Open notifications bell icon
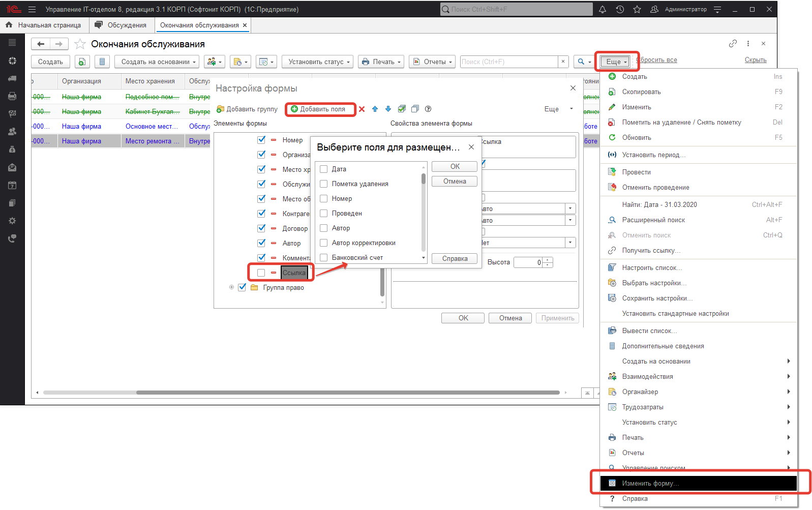Viewport: 812px width, 510px height. (602, 9)
